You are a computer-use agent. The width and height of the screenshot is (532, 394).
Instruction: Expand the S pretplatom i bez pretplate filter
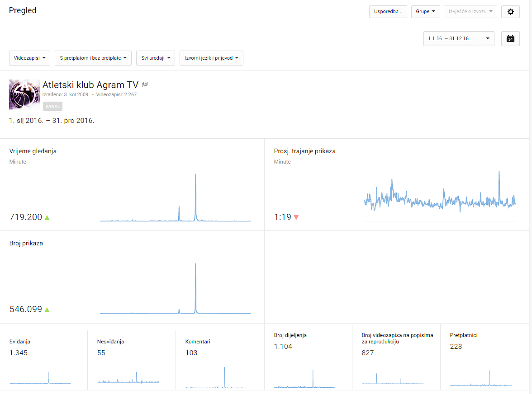[x=93, y=58]
